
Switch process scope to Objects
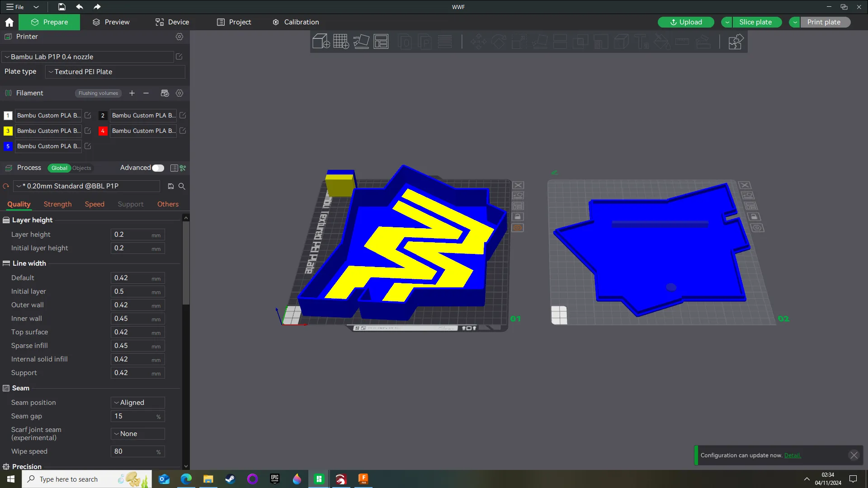(82, 168)
